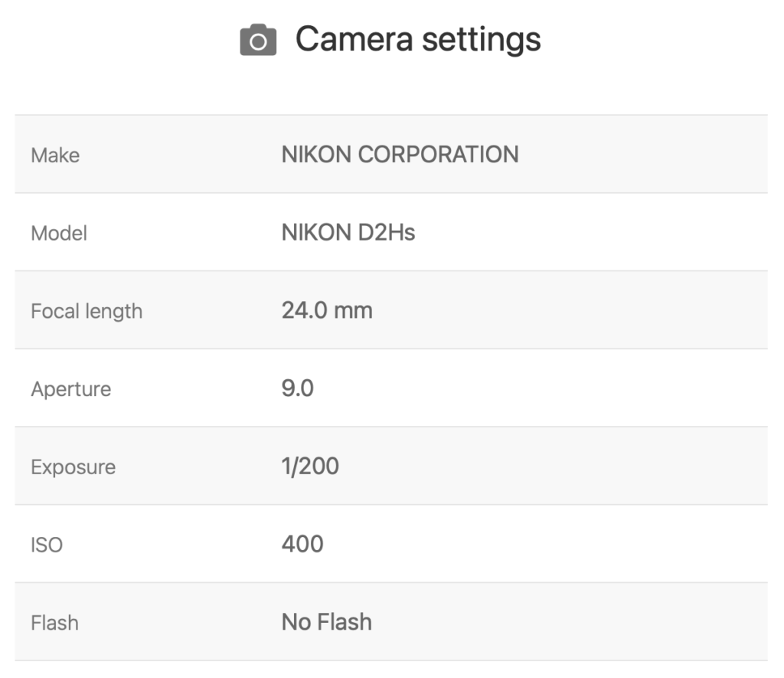Select the Focal length label
The width and height of the screenshot is (784, 678).
click(87, 311)
